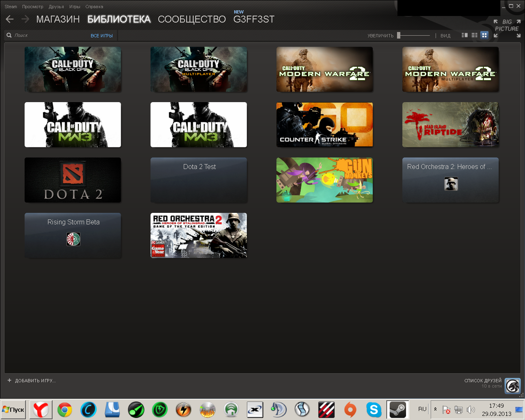This screenshot has width=525, height=420.
Task: Select Modern Warfare 2 single-player tile
Action: [x=324, y=69]
